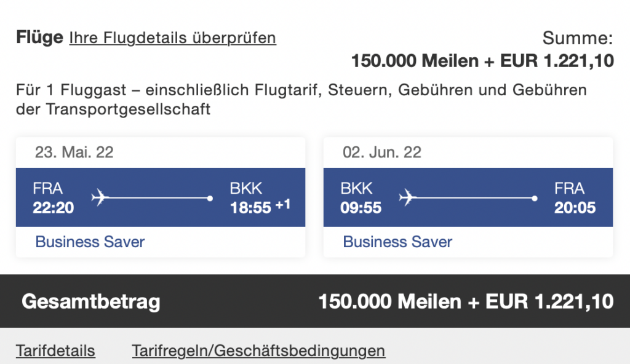Screen dimensions: 630x364
Task: Click the Gesamtbetrag label in the dark bar
Action: [91, 301]
